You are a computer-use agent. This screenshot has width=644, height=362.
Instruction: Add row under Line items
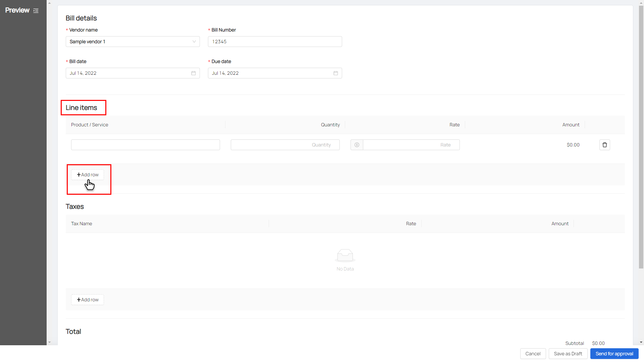click(x=88, y=175)
